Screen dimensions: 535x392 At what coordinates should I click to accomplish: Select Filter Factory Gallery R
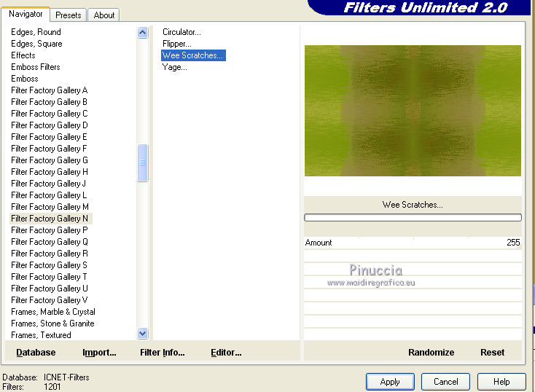[50, 254]
